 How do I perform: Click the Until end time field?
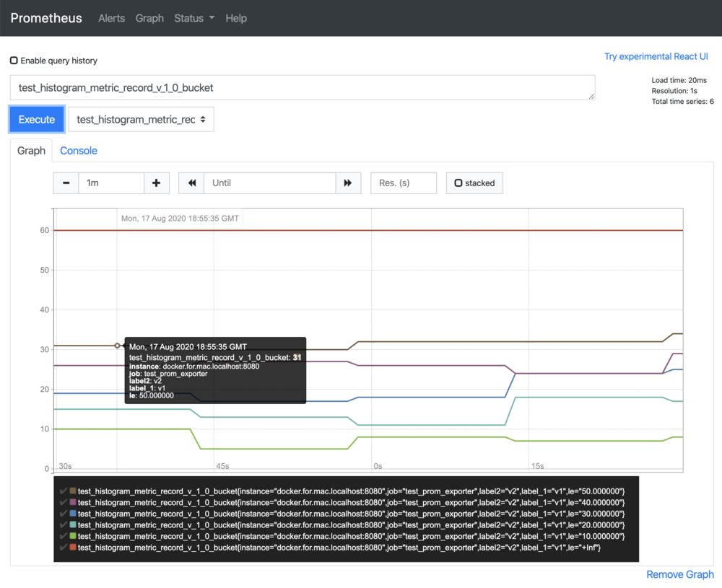(x=270, y=183)
